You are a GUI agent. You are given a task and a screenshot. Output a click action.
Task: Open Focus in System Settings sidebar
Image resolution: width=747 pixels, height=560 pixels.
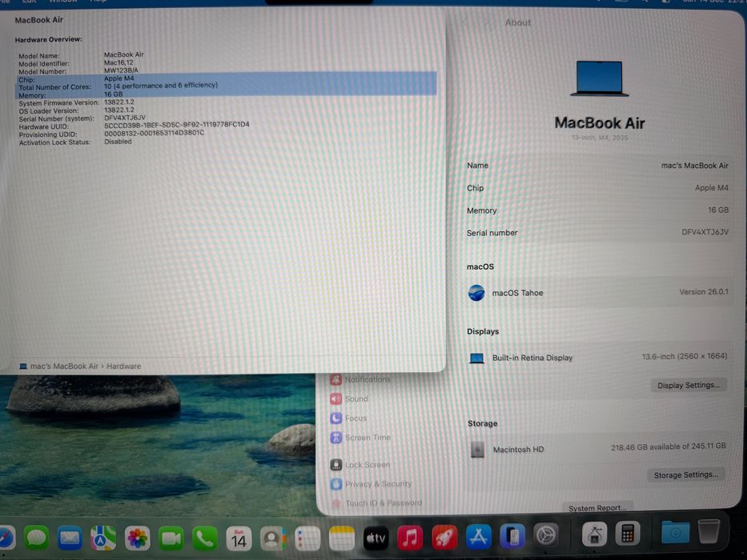349,418
